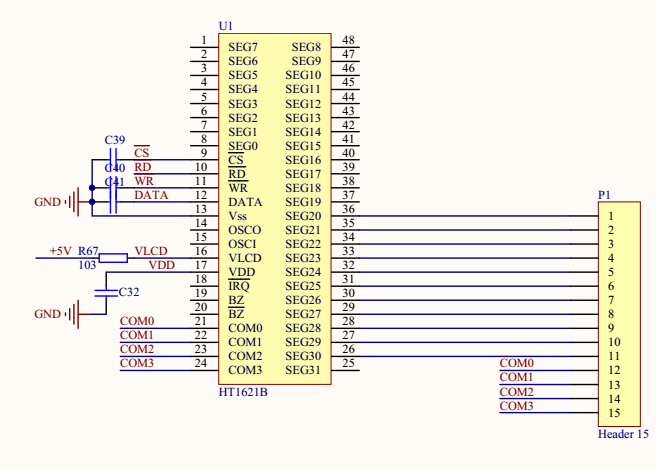Select the red WR net label
Viewport: 656px width, 470px height.
click(x=144, y=181)
